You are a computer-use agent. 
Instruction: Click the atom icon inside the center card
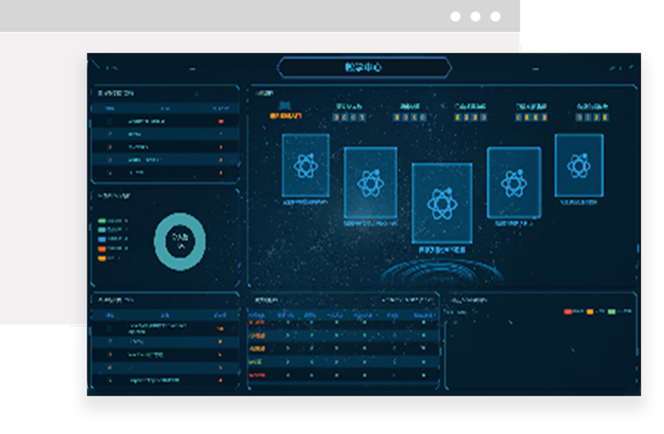click(442, 204)
